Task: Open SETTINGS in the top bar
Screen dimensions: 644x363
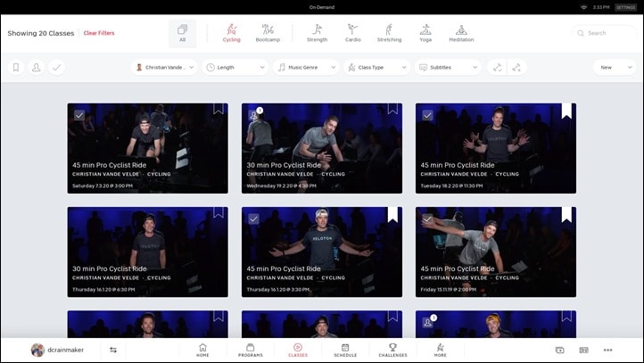Action: click(x=625, y=7)
